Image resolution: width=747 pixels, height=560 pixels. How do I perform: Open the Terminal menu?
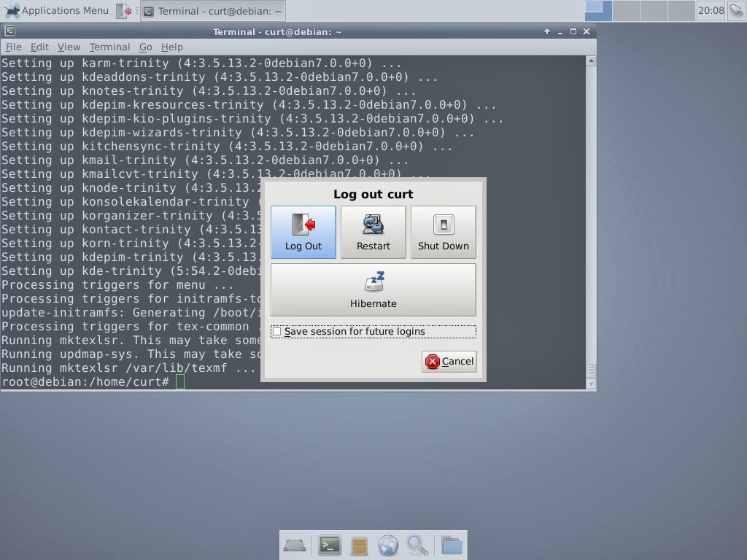tap(109, 47)
